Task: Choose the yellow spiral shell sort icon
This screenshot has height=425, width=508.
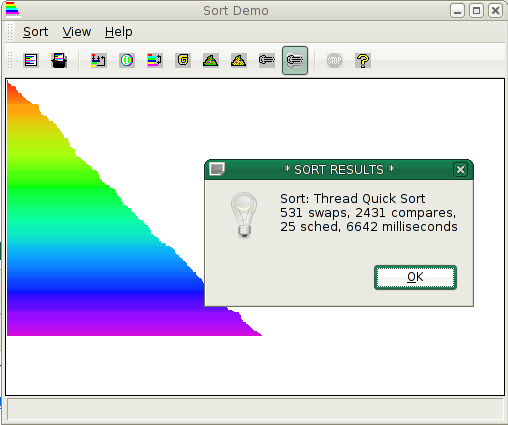Action: (x=183, y=61)
